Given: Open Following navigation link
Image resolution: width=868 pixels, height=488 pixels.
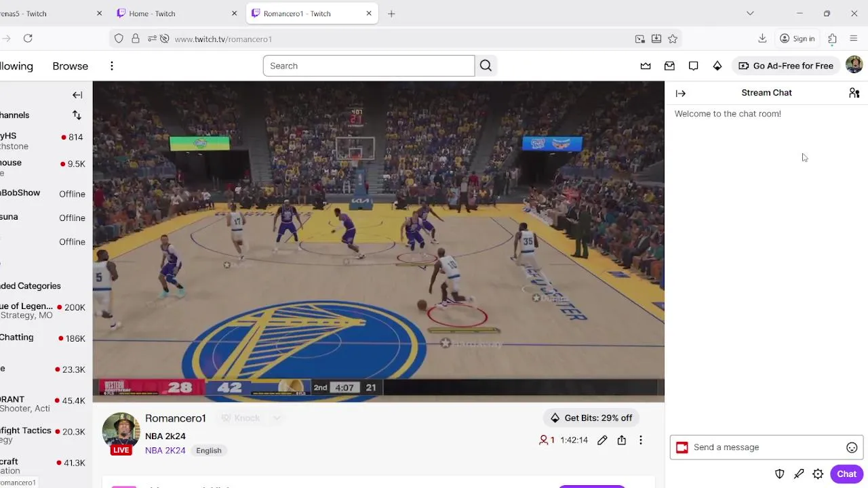Looking at the screenshot, I should coord(16,66).
